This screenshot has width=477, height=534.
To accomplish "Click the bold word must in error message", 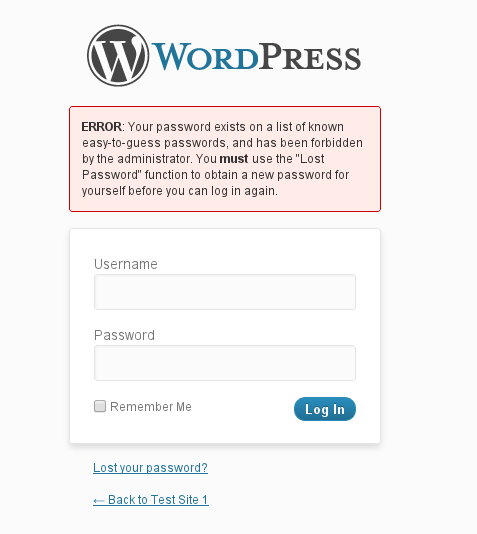I will [x=234, y=159].
